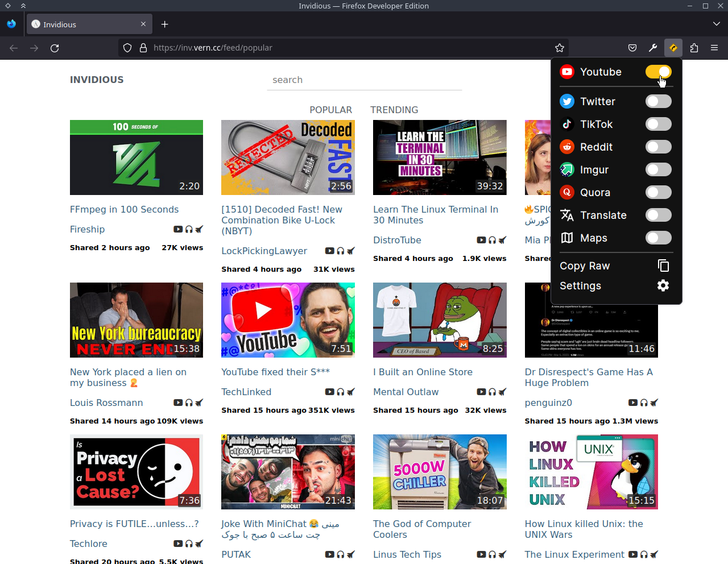Enable the Twitter redirect toggle
728x564 pixels.
(659, 101)
